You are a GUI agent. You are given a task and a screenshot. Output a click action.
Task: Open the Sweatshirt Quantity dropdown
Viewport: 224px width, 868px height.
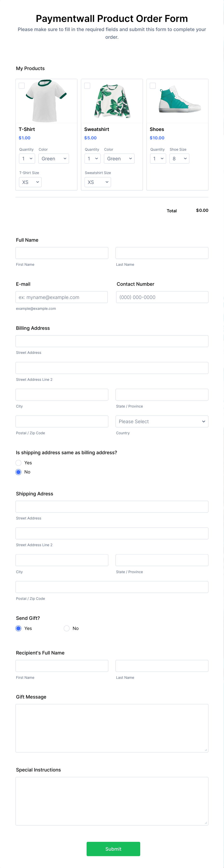(x=92, y=159)
